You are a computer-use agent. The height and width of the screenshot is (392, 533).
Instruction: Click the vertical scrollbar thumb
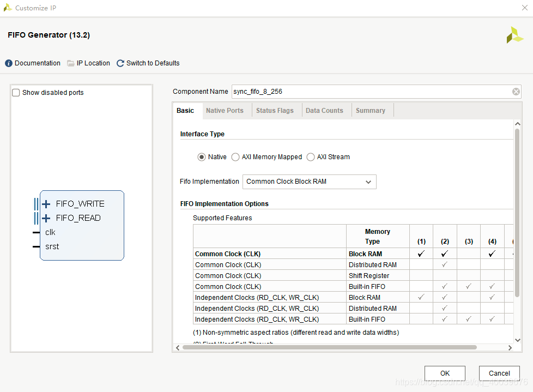click(517, 213)
